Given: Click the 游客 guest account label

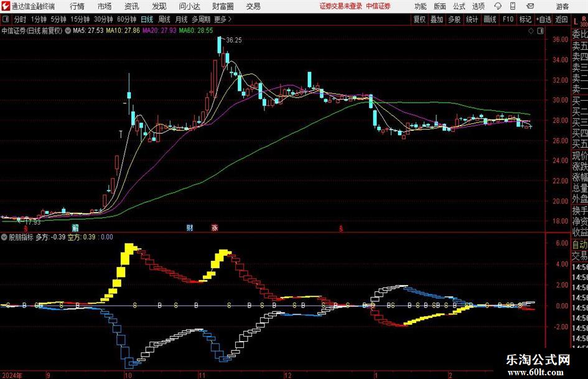Looking at the screenshot, I should (x=562, y=6).
